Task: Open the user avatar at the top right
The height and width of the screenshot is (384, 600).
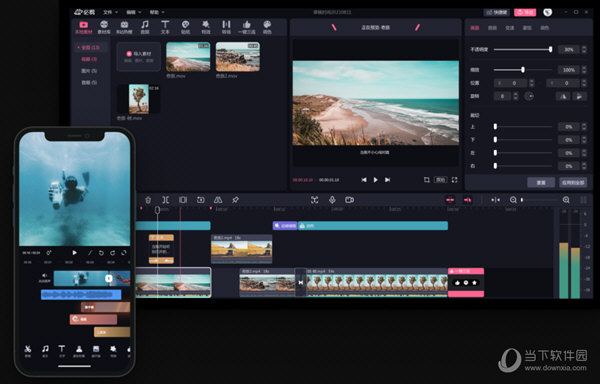Action: 548,12
